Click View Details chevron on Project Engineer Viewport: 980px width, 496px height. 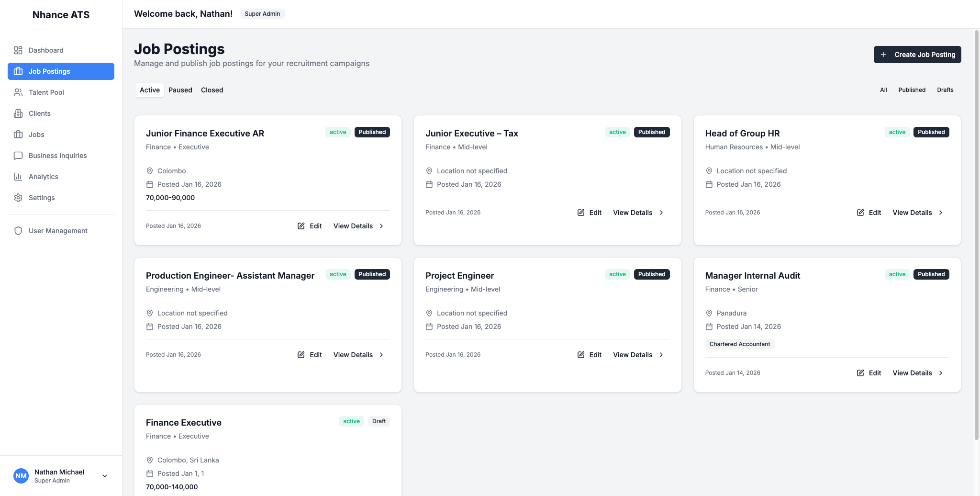click(661, 355)
